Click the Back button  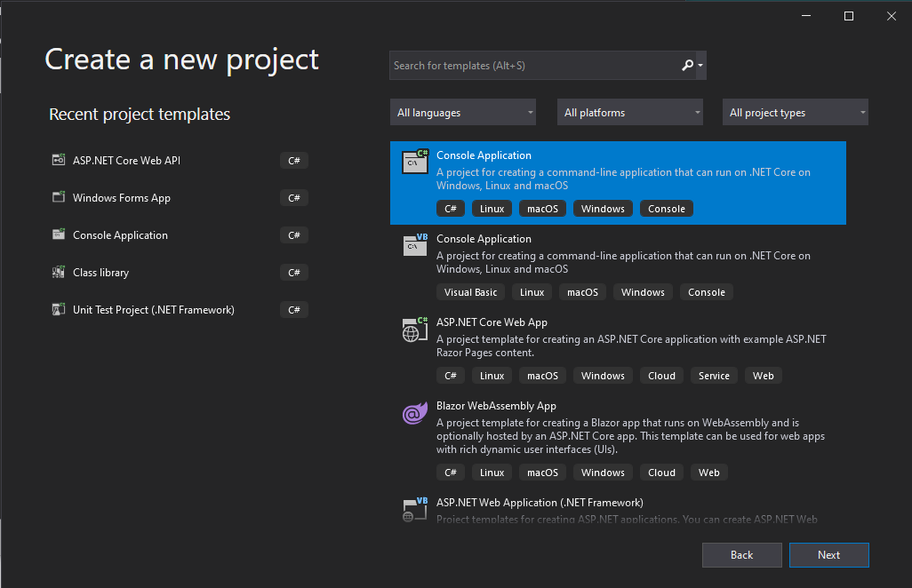741,555
